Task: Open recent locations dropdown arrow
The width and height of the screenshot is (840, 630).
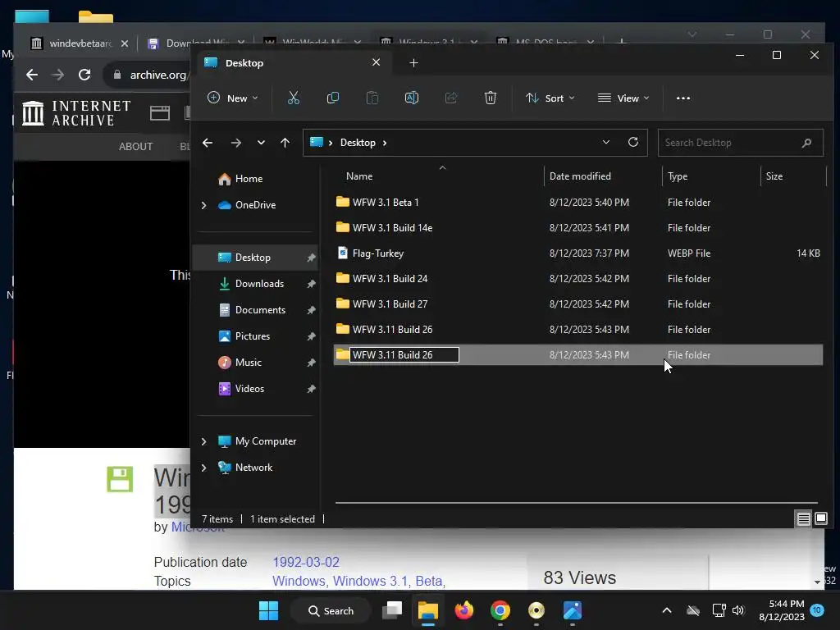Action: 261,143
